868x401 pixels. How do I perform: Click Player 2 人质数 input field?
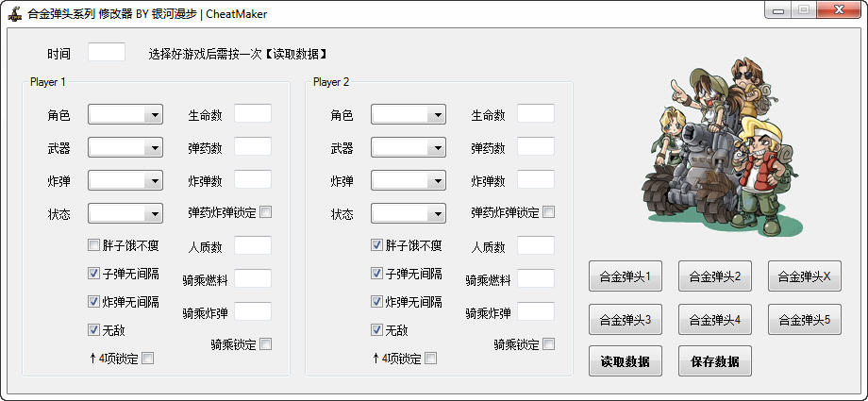[535, 246]
